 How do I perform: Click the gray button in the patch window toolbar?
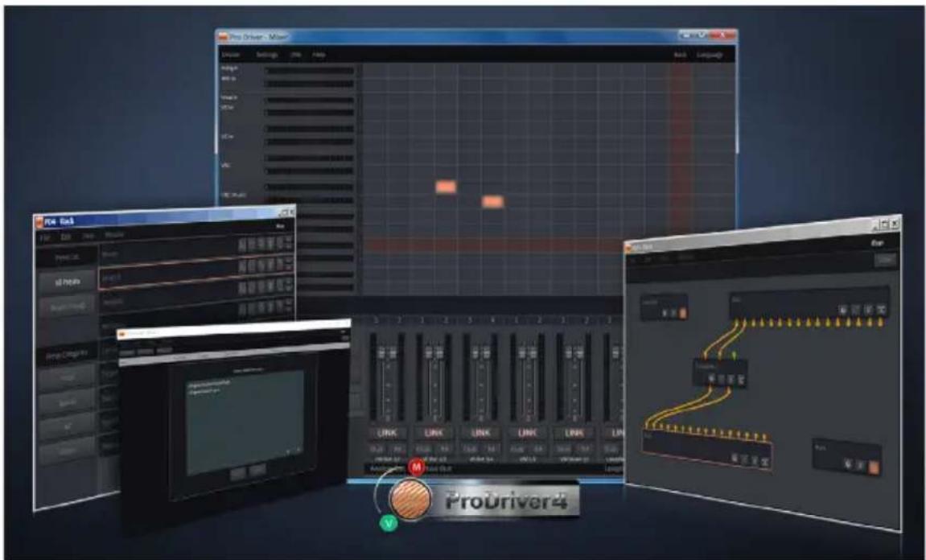point(885,259)
